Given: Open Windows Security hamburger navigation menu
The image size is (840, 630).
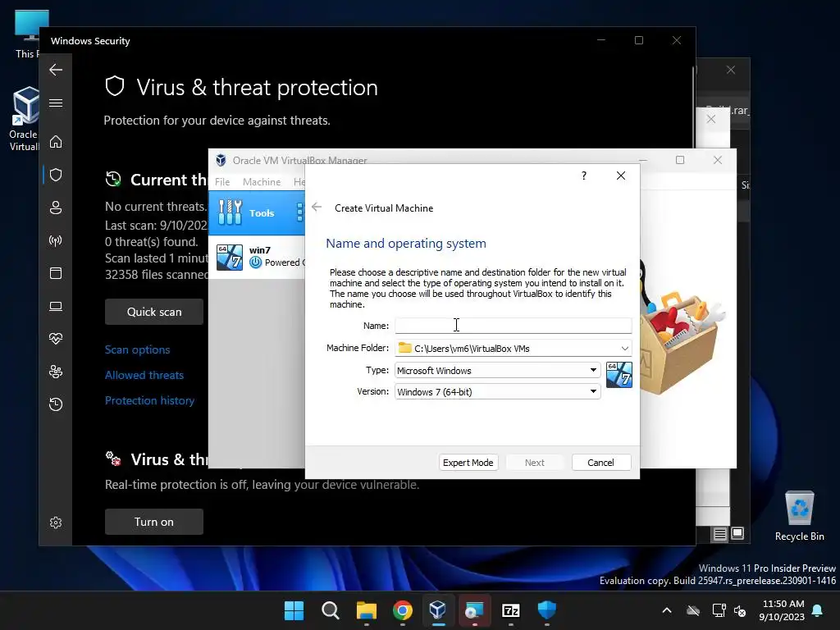Looking at the screenshot, I should [x=56, y=103].
